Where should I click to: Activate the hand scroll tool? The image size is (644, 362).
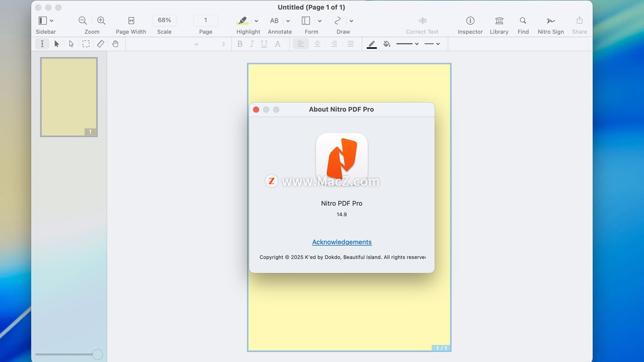click(x=115, y=44)
